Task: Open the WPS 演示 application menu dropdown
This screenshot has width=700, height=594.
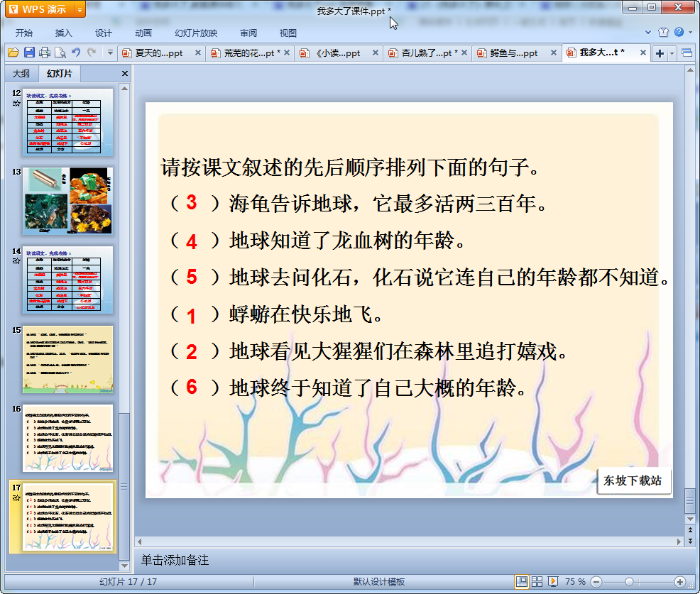Action: (79, 9)
